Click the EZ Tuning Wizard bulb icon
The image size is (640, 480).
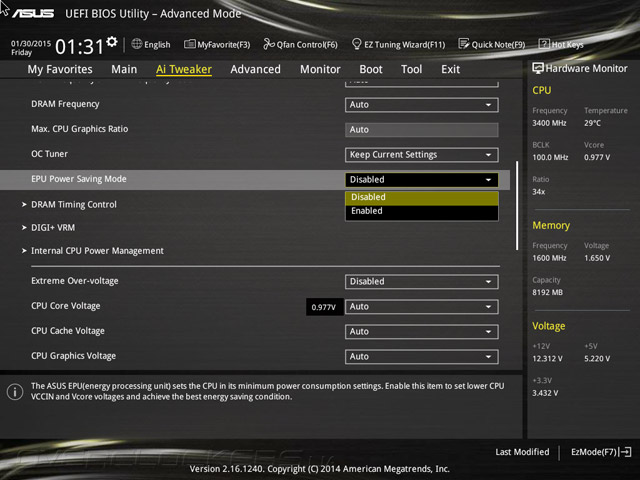(356, 44)
